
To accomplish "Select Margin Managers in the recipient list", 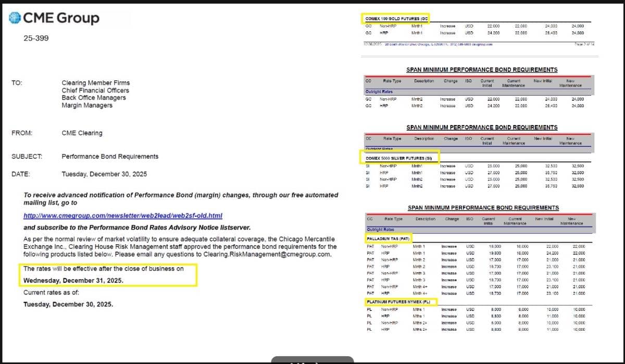I will (87, 106).
